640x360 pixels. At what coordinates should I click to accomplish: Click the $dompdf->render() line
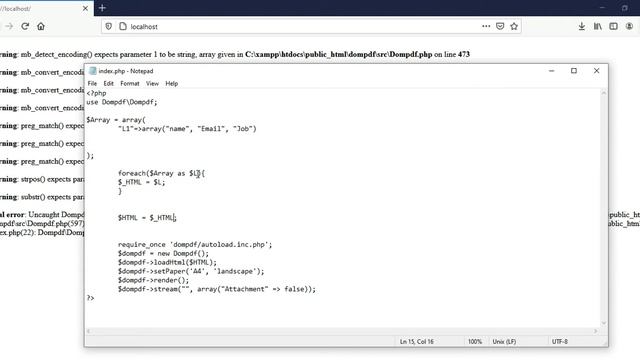[153, 280]
